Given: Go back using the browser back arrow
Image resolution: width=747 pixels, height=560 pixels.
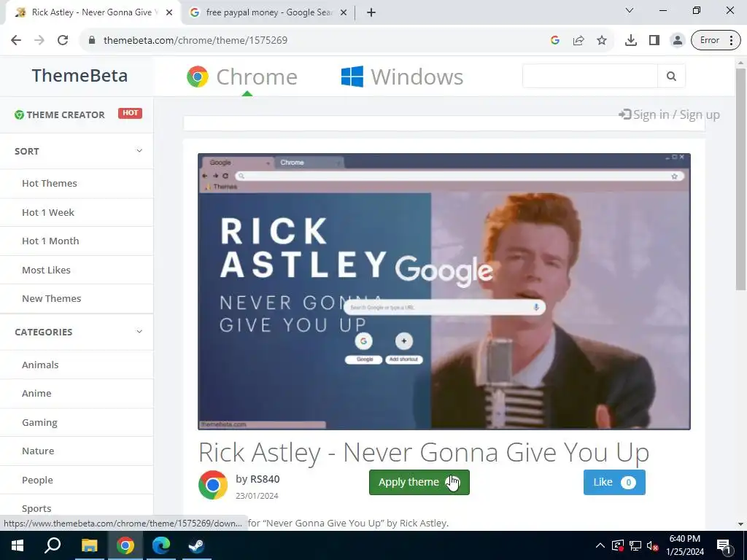Looking at the screenshot, I should tap(16, 40).
